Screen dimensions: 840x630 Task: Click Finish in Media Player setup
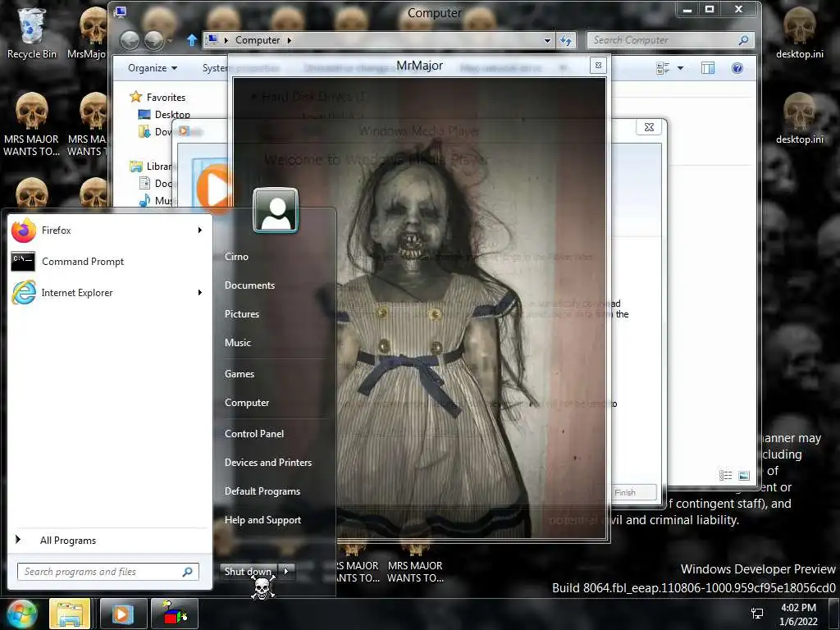(634, 492)
